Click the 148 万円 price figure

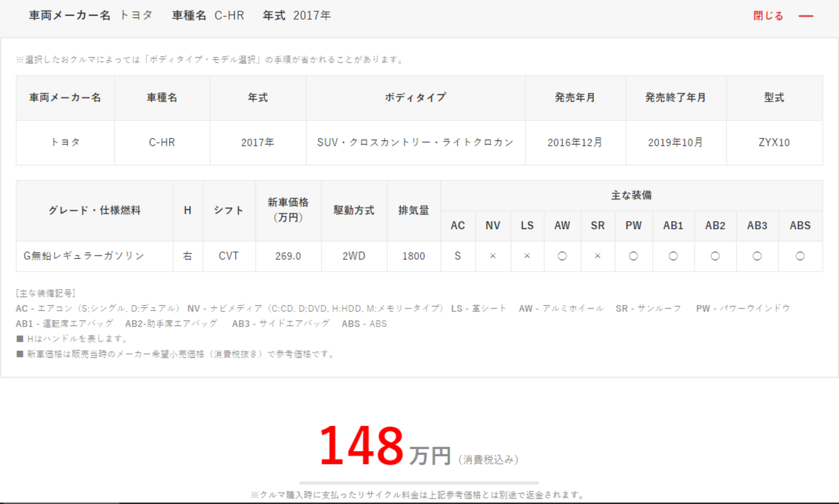(385, 447)
